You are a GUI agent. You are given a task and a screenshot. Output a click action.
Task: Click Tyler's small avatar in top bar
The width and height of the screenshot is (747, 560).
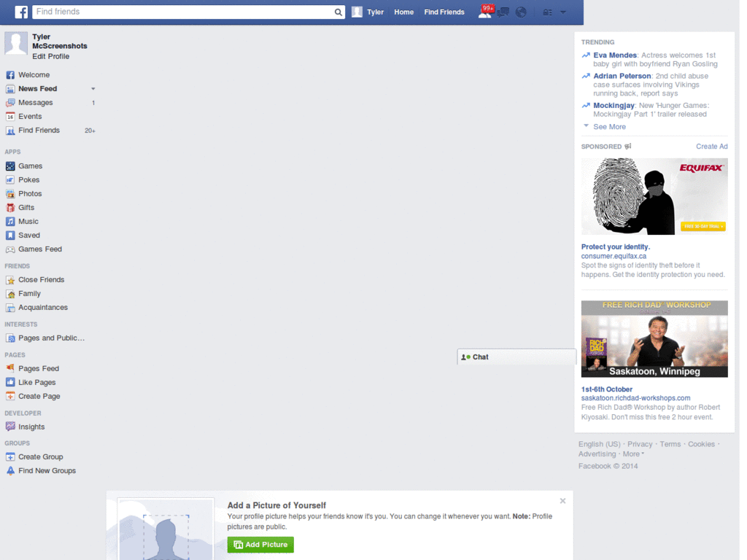(x=357, y=12)
